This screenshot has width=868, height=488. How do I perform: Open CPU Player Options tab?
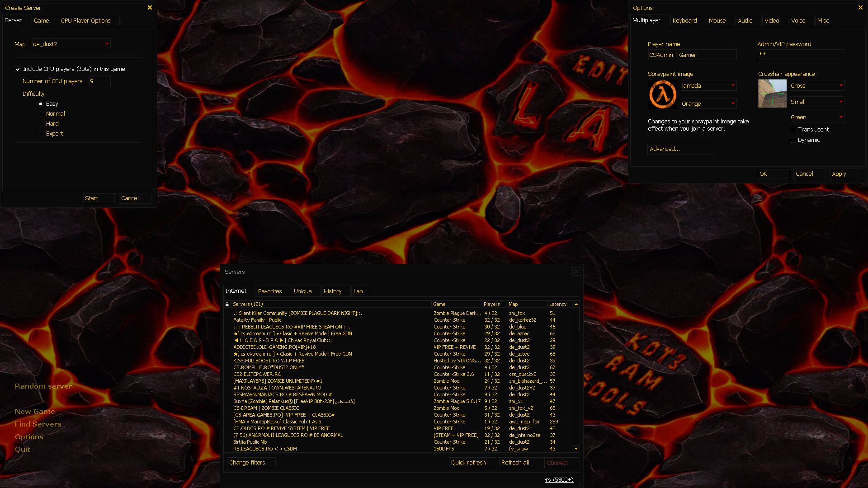[89, 20]
